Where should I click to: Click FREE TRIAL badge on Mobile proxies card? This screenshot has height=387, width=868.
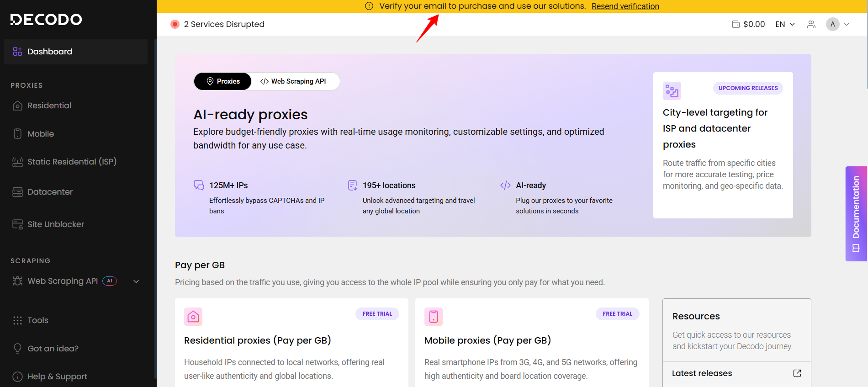pyautogui.click(x=618, y=314)
